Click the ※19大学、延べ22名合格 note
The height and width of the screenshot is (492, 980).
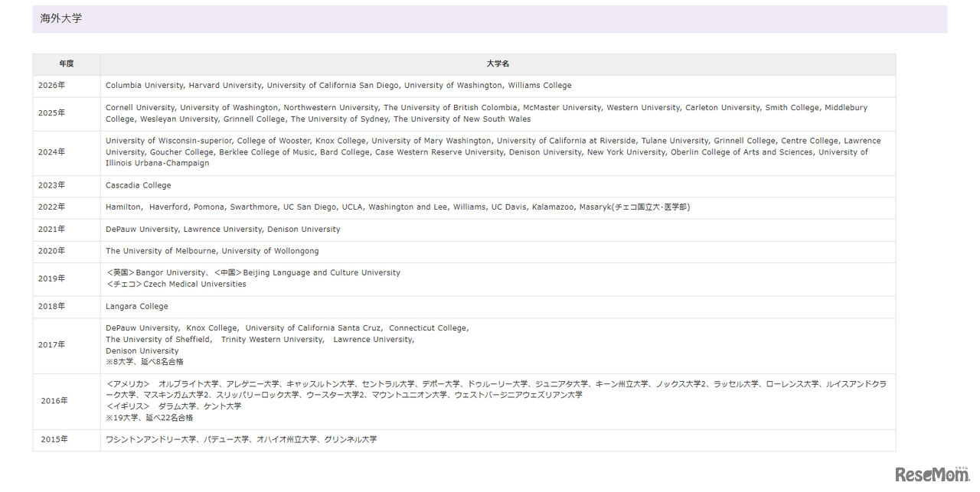tap(149, 418)
